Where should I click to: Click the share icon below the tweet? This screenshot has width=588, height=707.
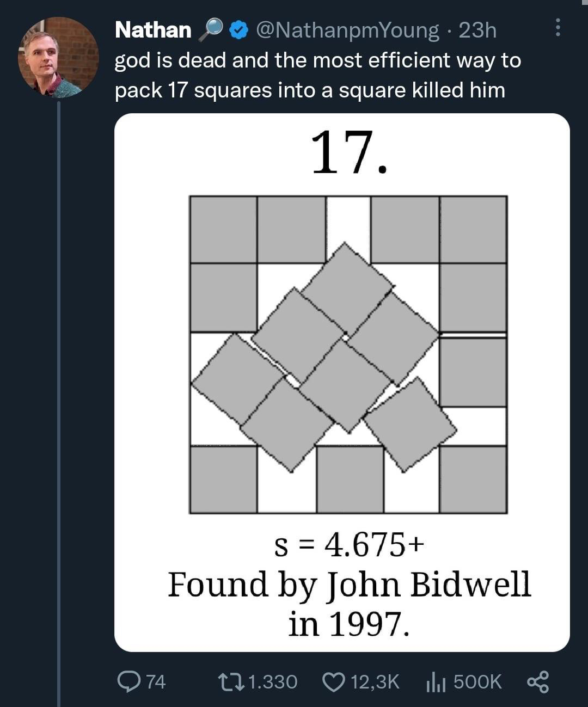(x=538, y=681)
